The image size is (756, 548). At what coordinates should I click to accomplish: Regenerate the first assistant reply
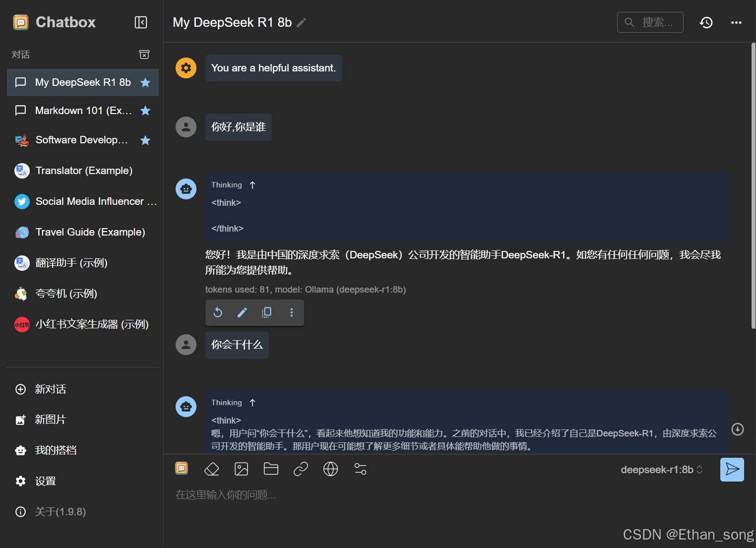pyautogui.click(x=218, y=312)
